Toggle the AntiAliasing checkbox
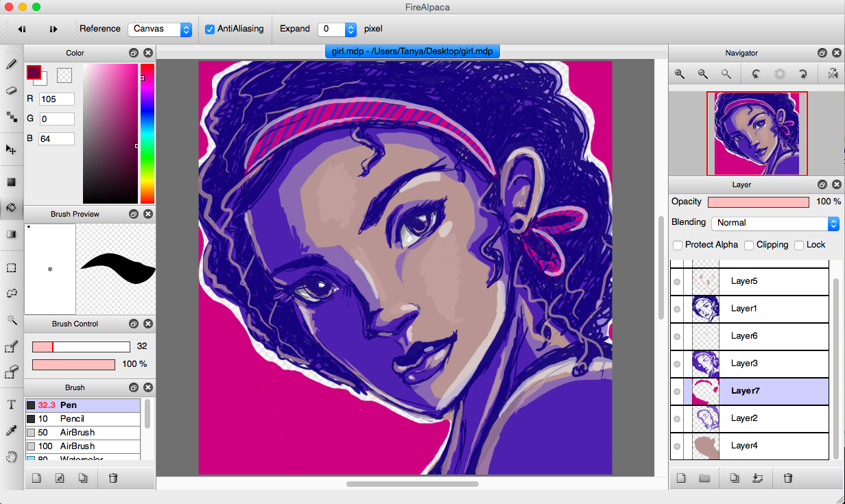Viewport: 845px width, 504px height. point(211,29)
